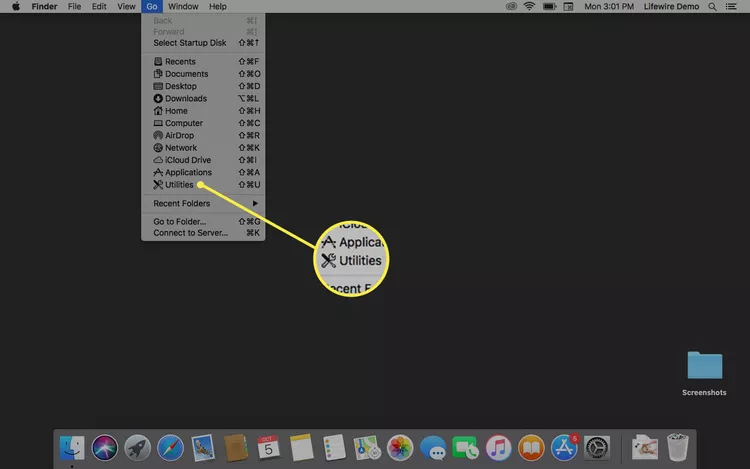Image resolution: width=750 pixels, height=469 pixels.
Task: Choose Go to Folder… menu item
Action: [x=203, y=222]
